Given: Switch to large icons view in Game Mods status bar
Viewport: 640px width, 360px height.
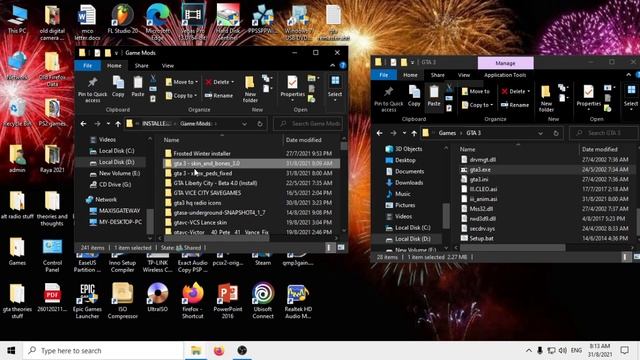Looking at the screenshot, I should [x=341, y=247].
